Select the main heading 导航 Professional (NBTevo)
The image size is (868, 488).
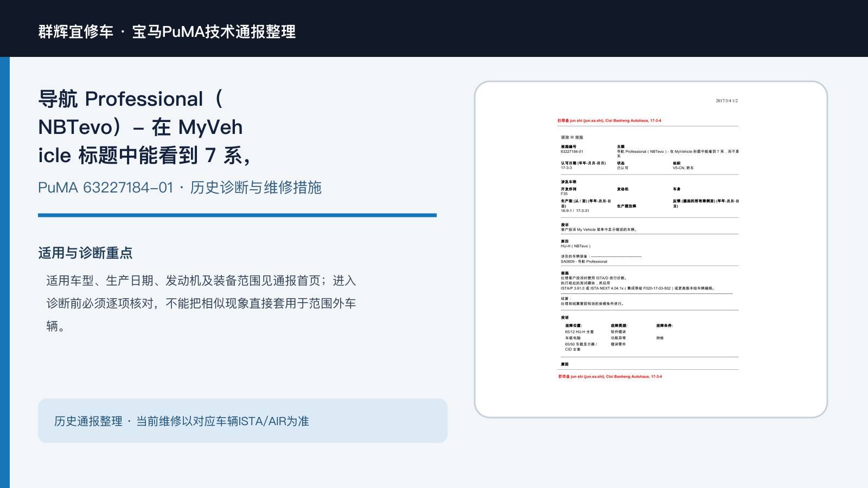(x=144, y=127)
